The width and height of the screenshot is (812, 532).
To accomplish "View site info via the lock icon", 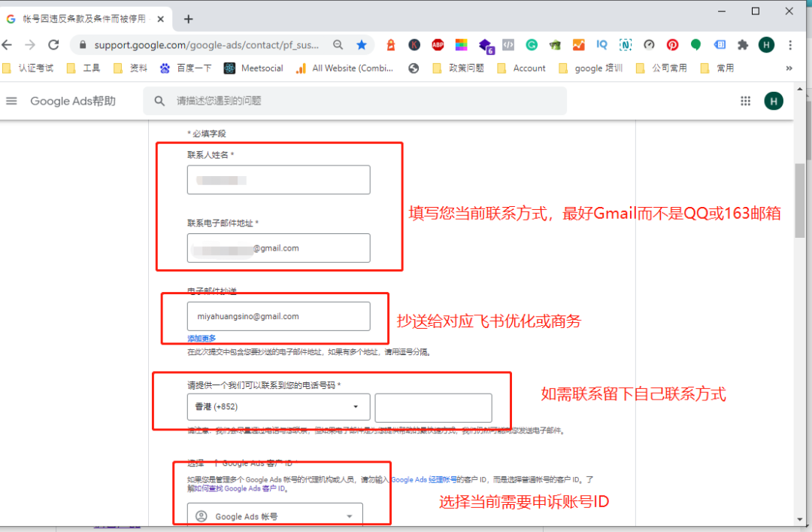I will [83, 45].
